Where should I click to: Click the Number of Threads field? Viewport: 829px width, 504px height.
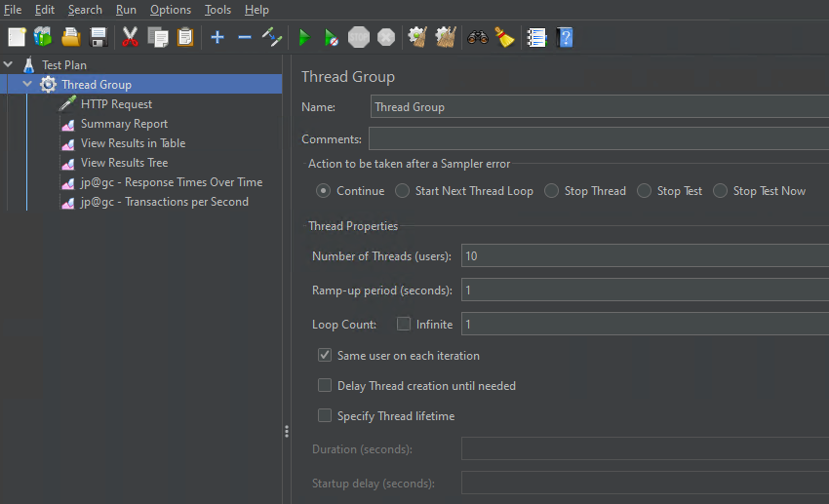(x=645, y=255)
